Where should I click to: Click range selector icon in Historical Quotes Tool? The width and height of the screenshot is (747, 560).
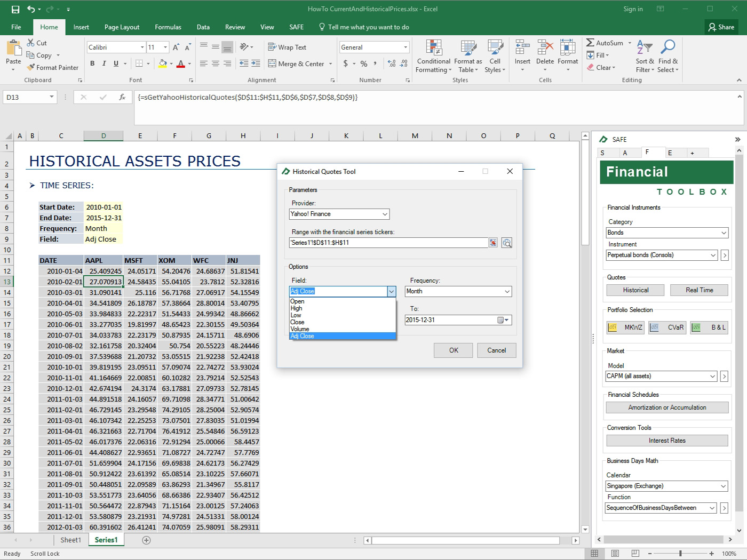pos(493,243)
